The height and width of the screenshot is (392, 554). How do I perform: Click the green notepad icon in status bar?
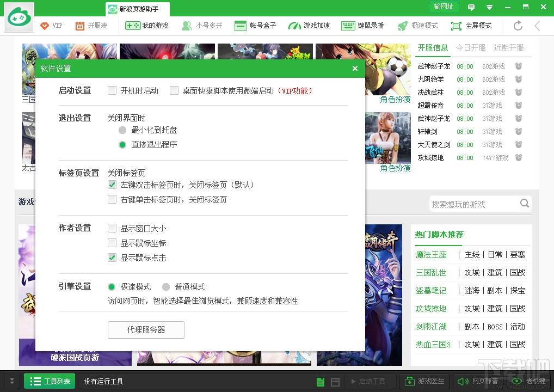(x=321, y=382)
